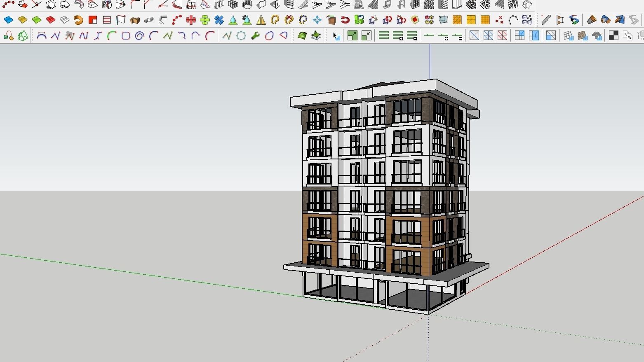Click the scattered red X marks icon
This screenshot has height=362, width=644.
point(499,20)
